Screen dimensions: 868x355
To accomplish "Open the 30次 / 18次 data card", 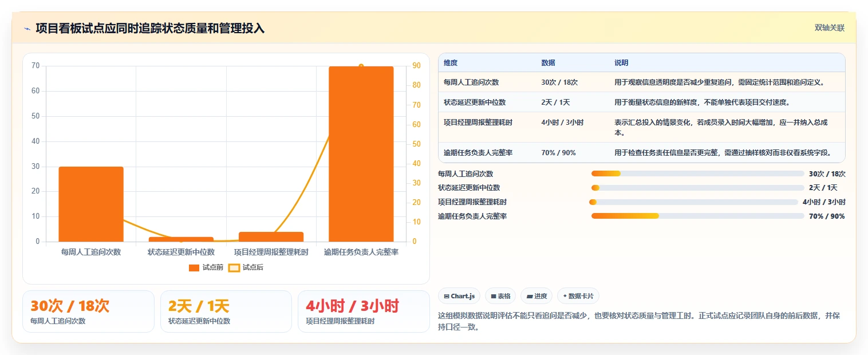I will pyautogui.click(x=89, y=311).
